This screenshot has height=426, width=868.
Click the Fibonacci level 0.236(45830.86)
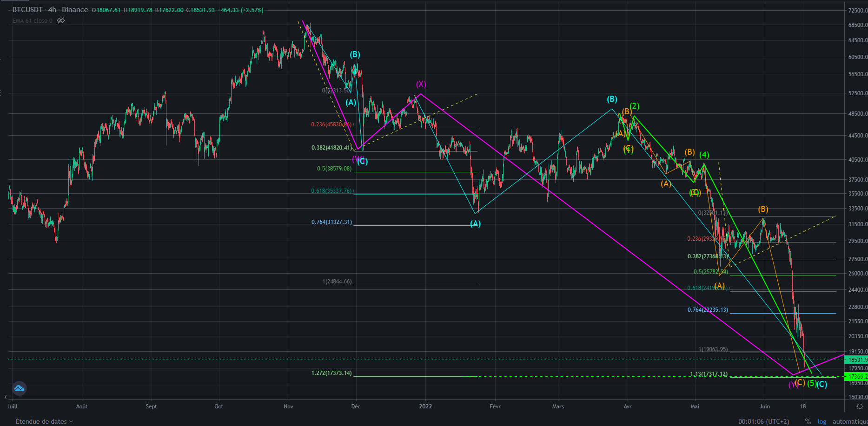click(331, 125)
